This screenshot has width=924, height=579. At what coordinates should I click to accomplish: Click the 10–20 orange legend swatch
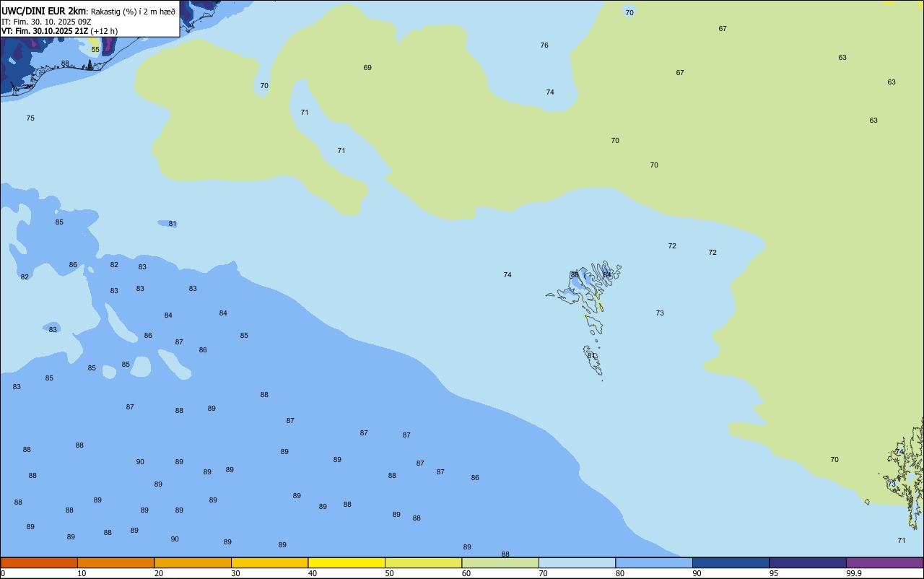[x=115, y=562]
